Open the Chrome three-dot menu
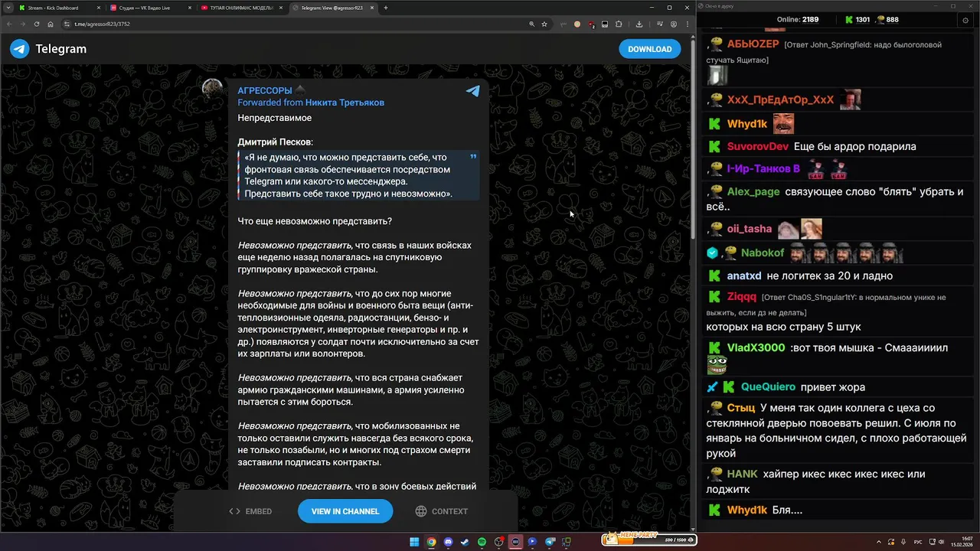The image size is (980, 551). pos(688,24)
